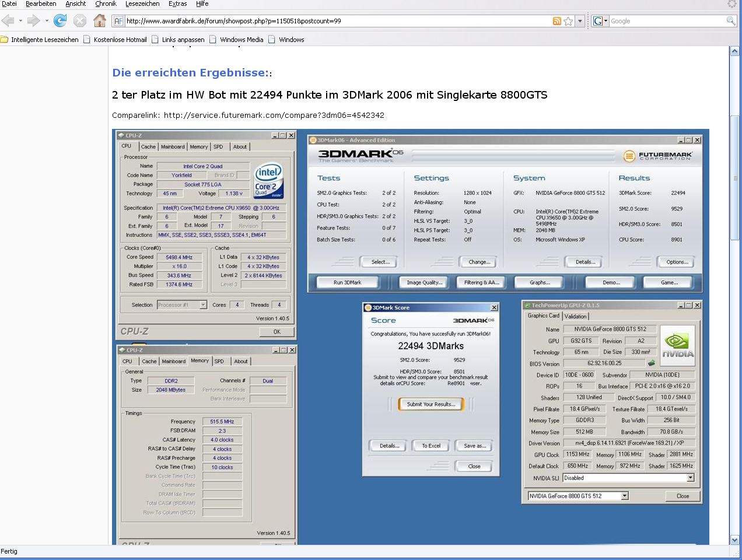Open the Home page icon
Screen dimensions: 742x560
point(100,21)
